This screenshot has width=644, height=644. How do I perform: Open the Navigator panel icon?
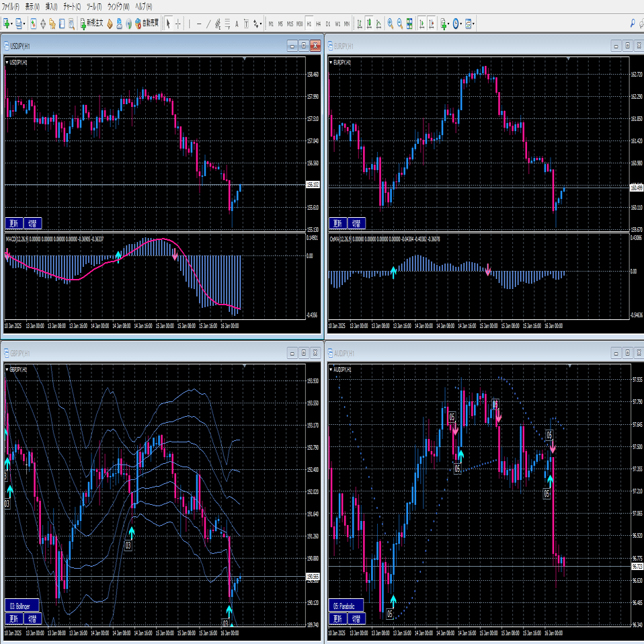click(x=52, y=24)
